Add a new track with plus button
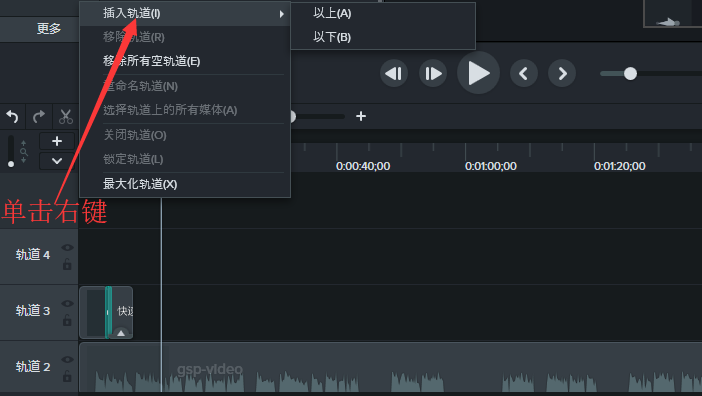 tap(57, 141)
